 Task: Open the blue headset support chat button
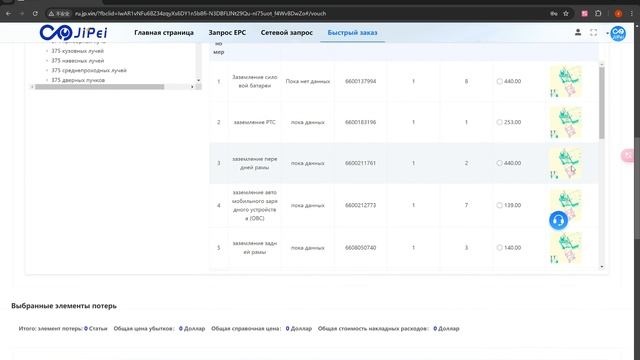(558, 220)
